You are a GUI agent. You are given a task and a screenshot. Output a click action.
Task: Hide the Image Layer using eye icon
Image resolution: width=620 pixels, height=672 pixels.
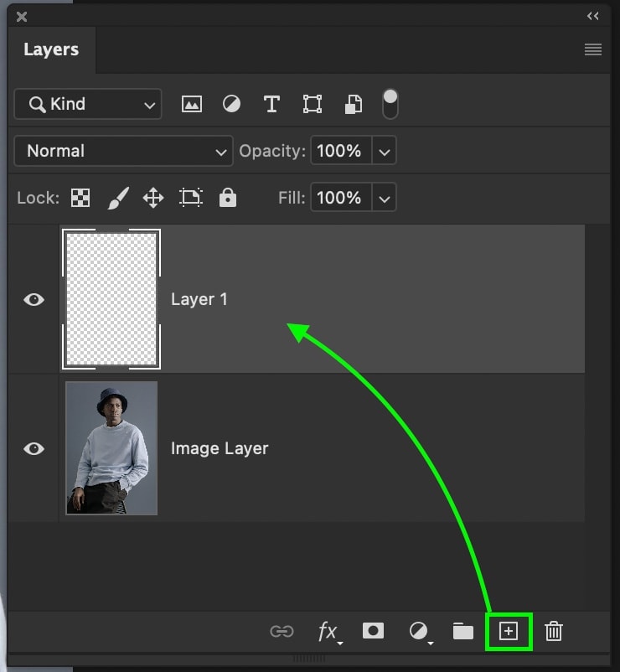click(x=34, y=449)
